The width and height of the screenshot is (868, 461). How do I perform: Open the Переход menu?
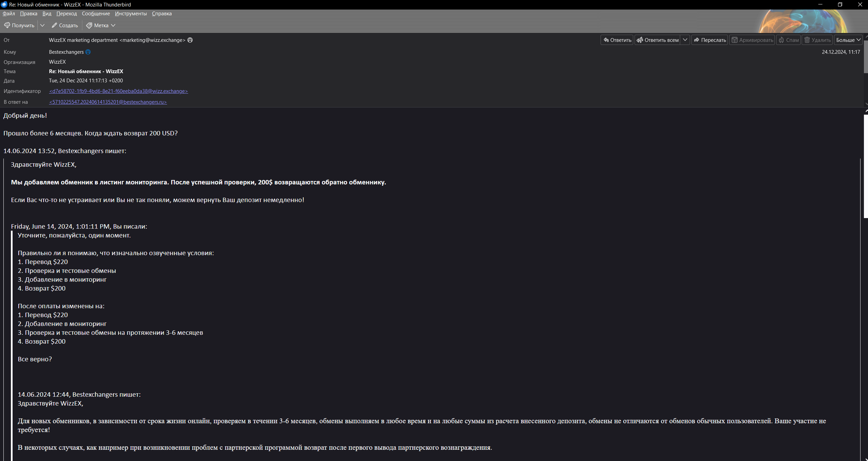click(x=67, y=14)
